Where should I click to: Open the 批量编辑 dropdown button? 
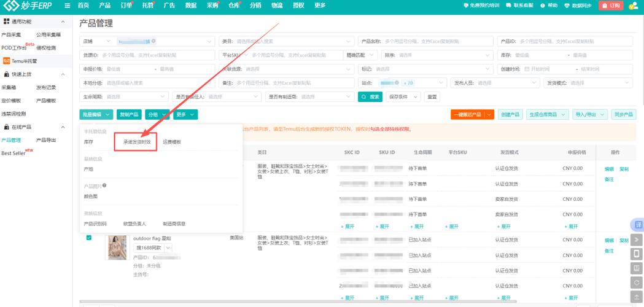pos(96,114)
